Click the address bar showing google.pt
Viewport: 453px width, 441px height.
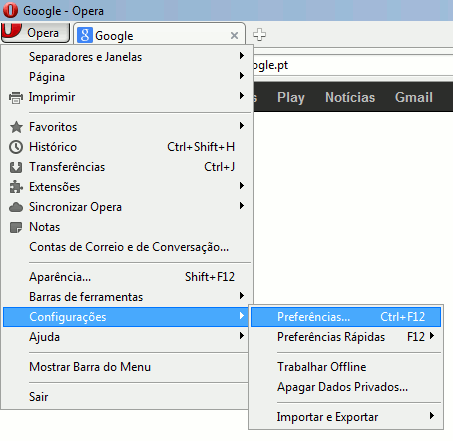353,65
